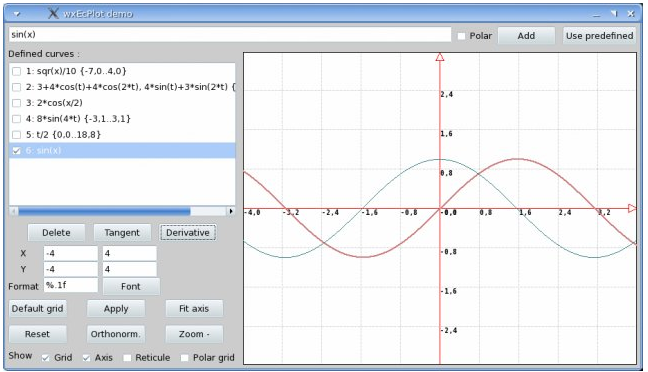This screenshot has width=648, height=372.
Task: Click the curve list scroll left arrow
Action: [13, 211]
